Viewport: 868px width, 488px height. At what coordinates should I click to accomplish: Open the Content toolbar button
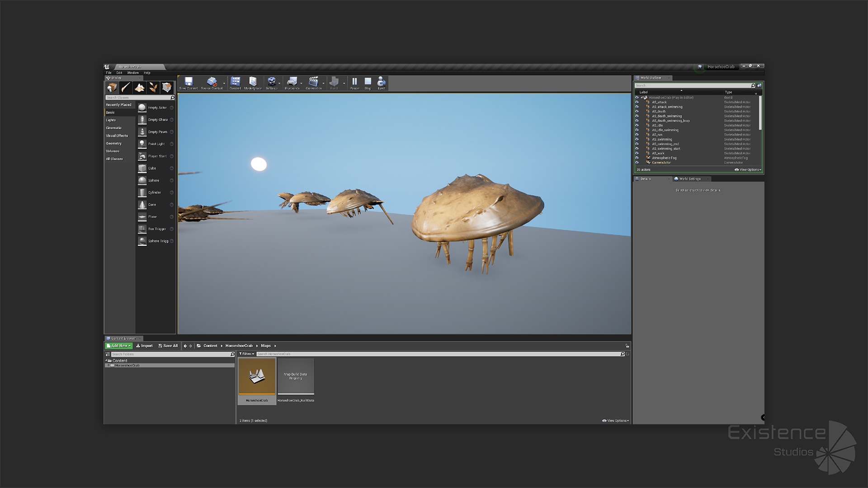point(235,83)
